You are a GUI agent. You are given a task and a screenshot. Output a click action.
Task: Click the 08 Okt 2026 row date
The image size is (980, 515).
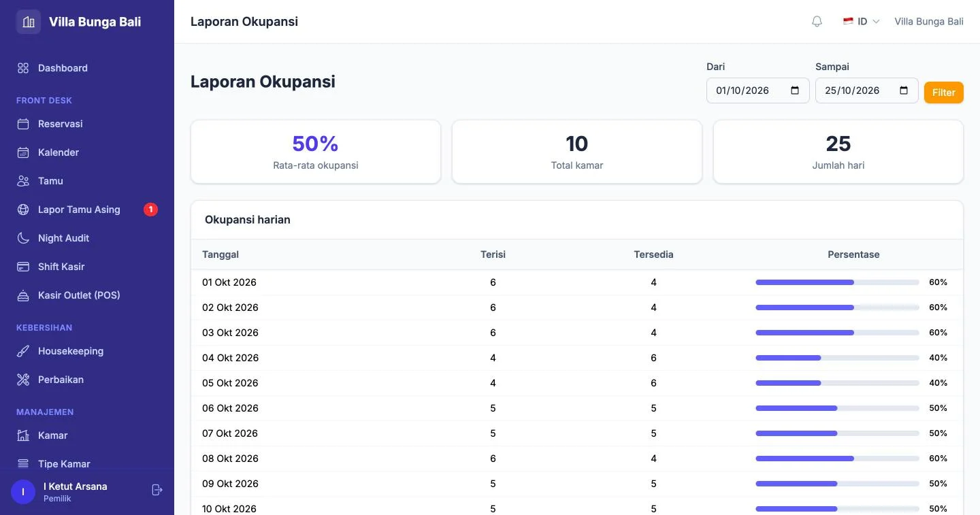coord(230,459)
